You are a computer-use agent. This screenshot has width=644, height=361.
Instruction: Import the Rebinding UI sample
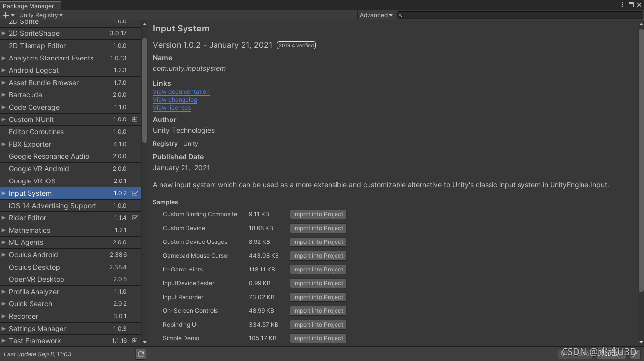318,325
